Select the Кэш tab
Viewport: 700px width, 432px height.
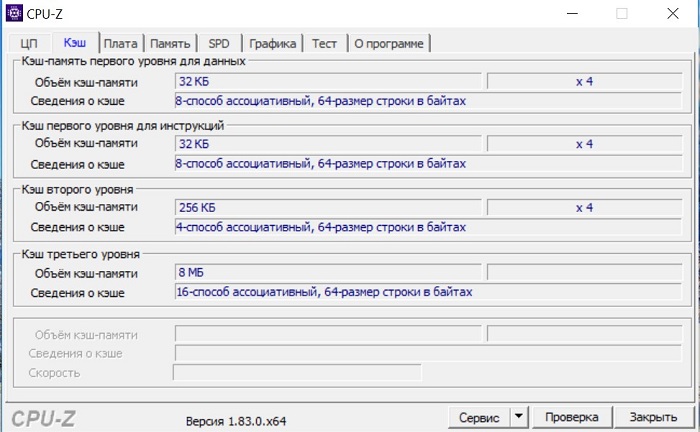pos(75,42)
